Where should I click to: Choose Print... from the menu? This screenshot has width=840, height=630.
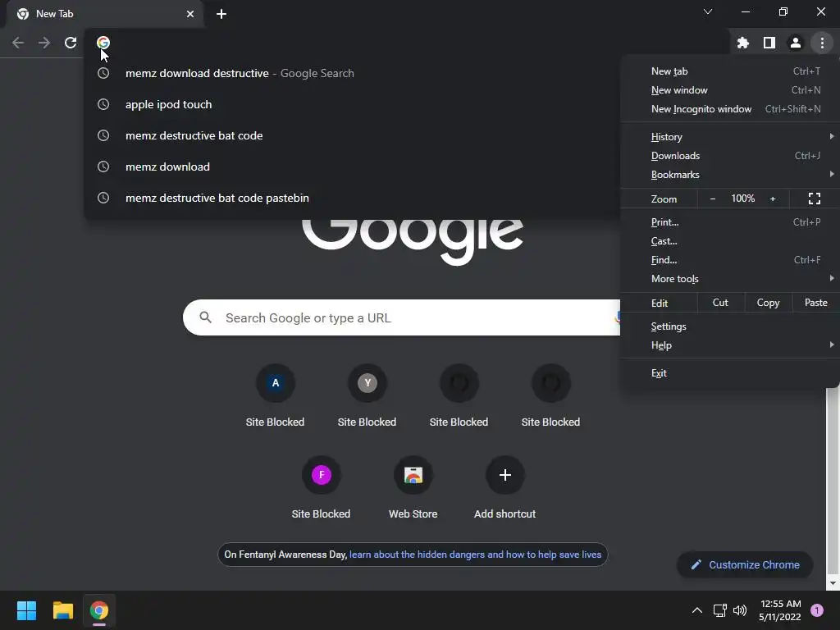(x=729, y=221)
